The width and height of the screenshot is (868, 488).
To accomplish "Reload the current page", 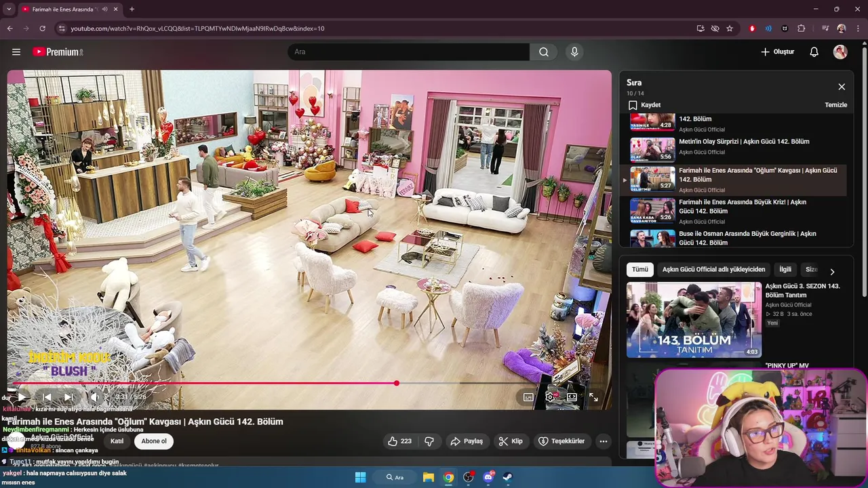I will [x=42, y=28].
